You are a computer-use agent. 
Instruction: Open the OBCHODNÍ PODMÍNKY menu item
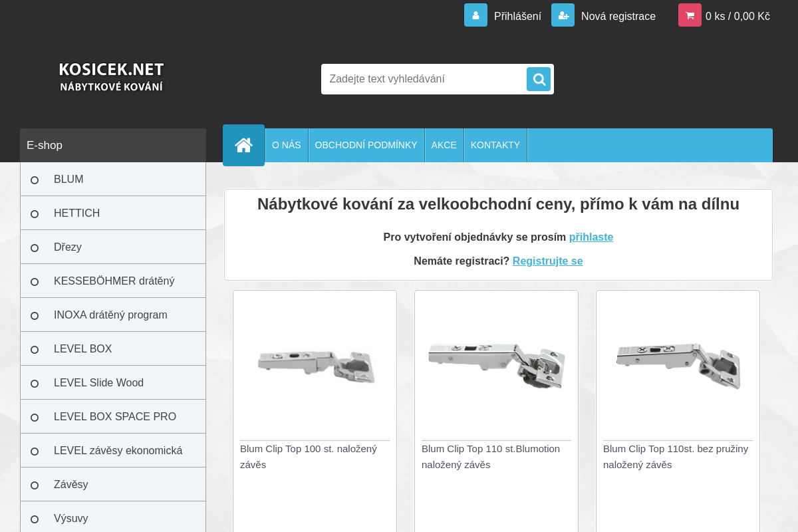[x=366, y=145]
